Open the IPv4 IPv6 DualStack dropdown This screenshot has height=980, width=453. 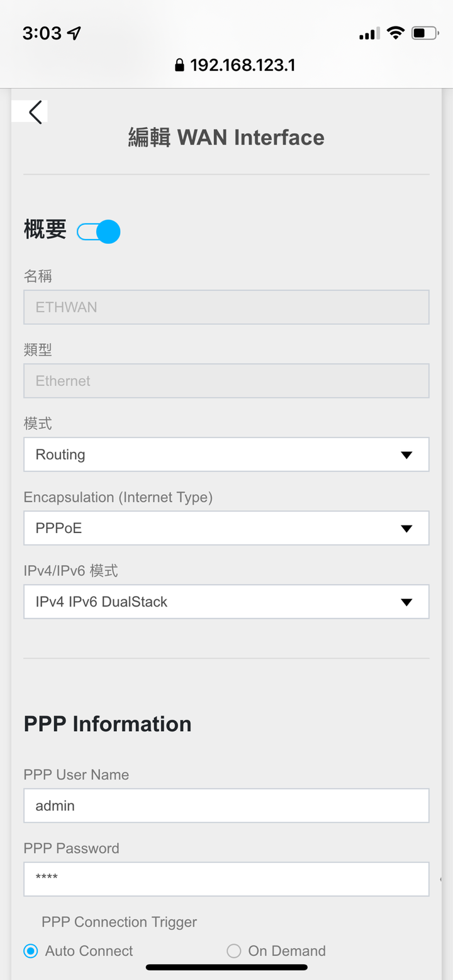[x=226, y=602]
